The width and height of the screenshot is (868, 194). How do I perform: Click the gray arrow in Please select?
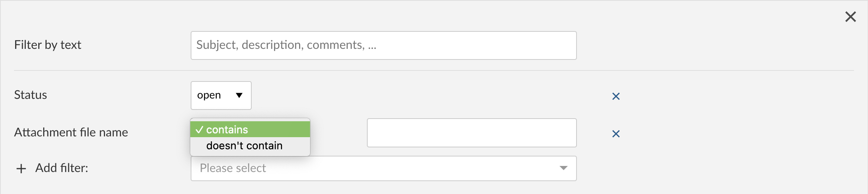pos(563,168)
